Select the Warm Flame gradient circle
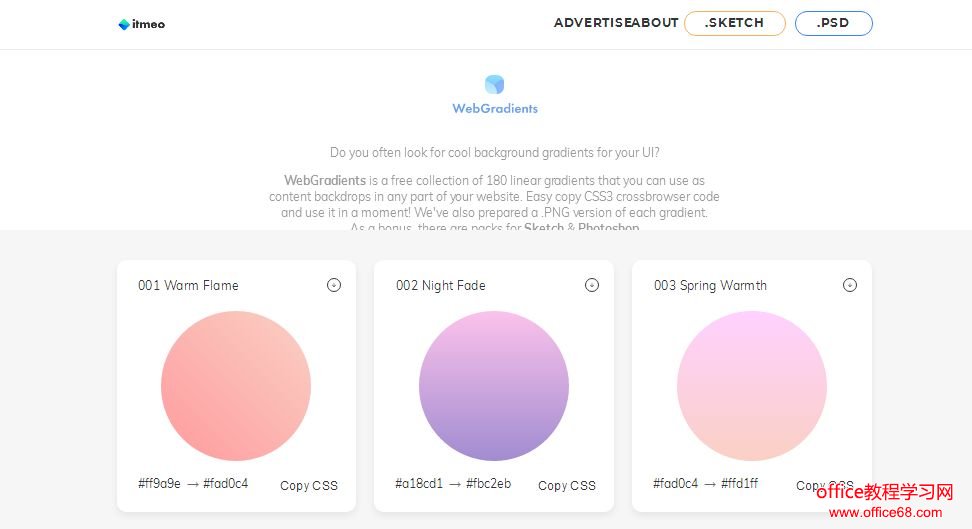Viewport: 972px width, 529px height. (236, 386)
